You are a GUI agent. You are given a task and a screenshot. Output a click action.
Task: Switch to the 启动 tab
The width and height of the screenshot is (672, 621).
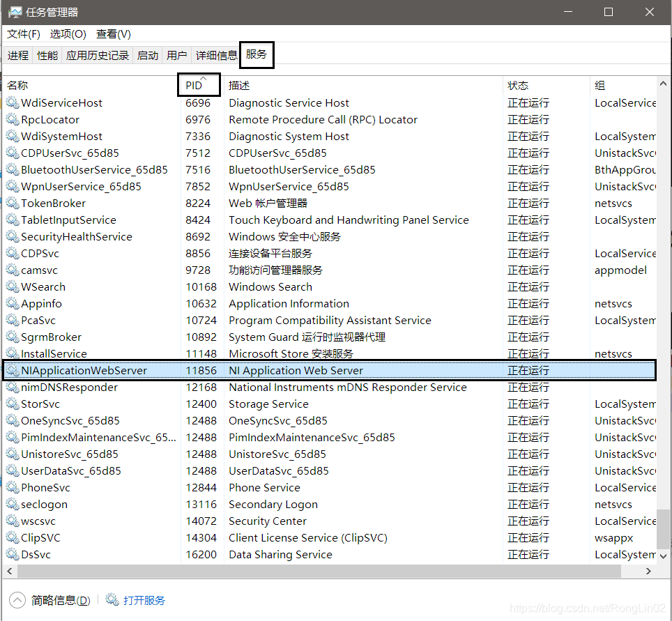click(147, 55)
